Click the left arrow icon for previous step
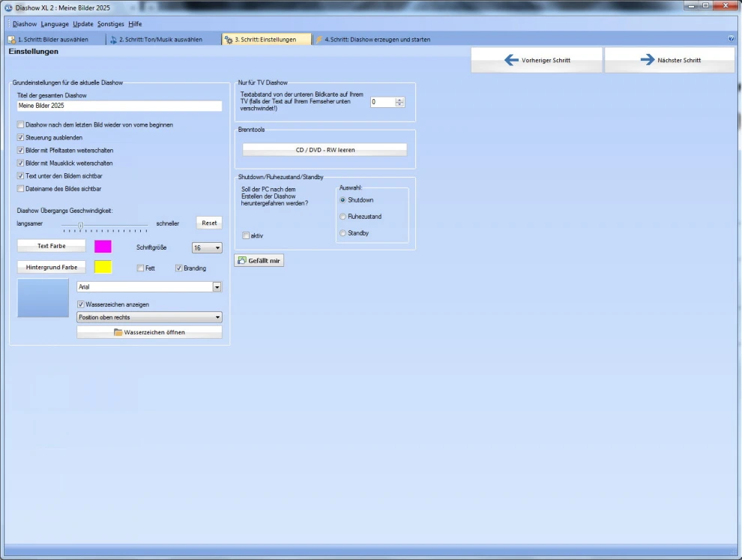The height and width of the screenshot is (560, 742). [x=511, y=60]
